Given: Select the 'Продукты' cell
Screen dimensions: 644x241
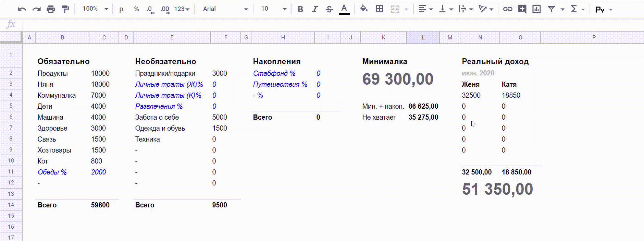Looking at the screenshot, I should point(52,73).
